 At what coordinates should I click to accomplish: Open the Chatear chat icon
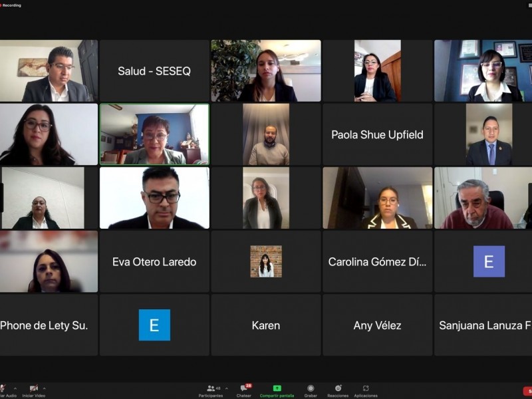point(243,388)
